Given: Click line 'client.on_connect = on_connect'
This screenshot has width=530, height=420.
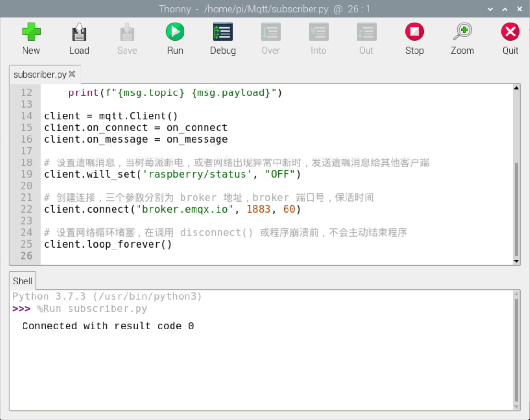Looking at the screenshot, I should 136,128.
